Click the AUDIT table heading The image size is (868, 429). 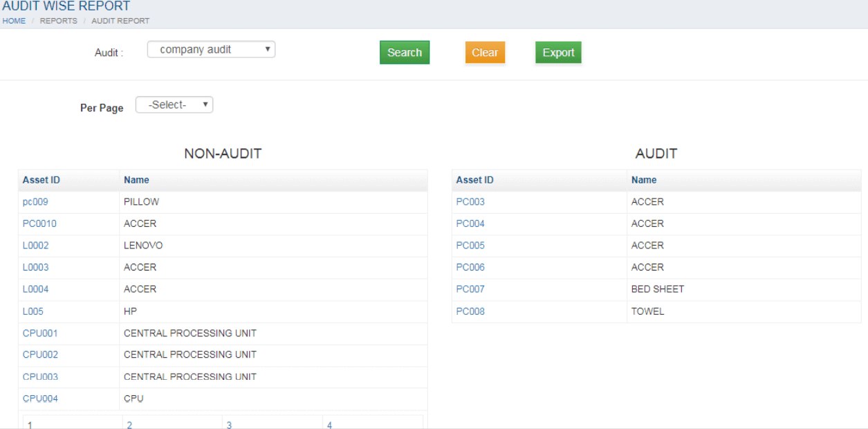[656, 154]
